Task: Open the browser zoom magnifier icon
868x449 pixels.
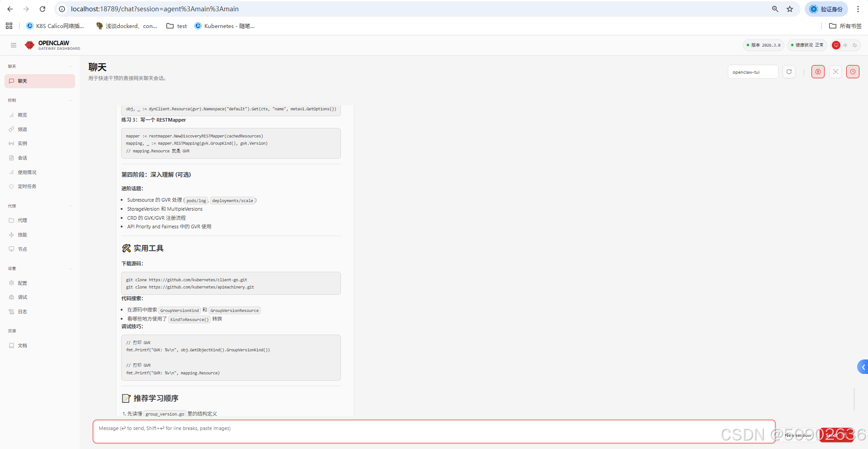Action: click(775, 9)
